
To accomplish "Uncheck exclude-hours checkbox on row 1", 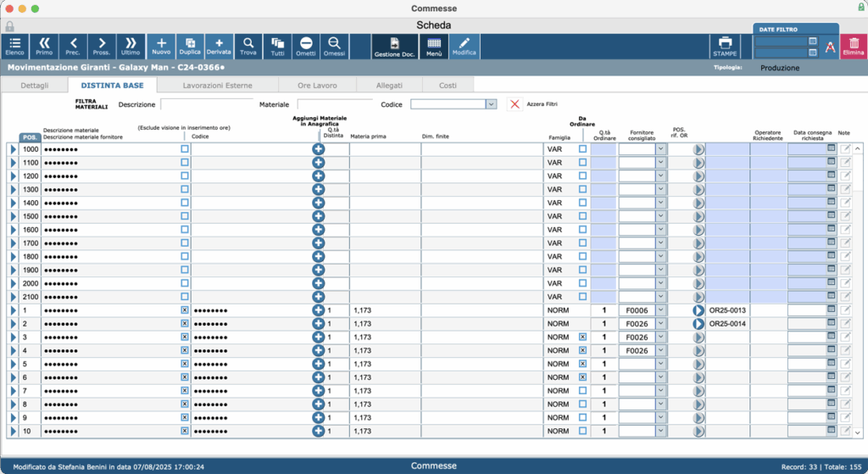I will click(x=185, y=310).
